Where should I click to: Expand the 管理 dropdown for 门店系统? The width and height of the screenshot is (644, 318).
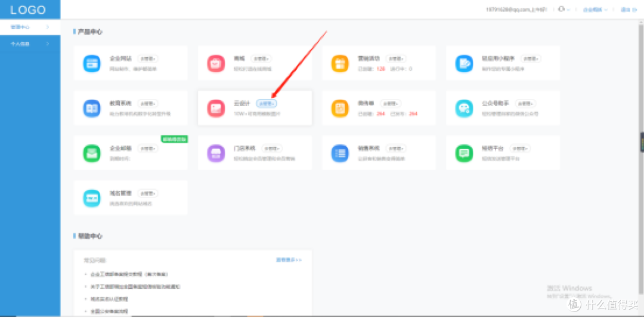pyautogui.click(x=272, y=149)
